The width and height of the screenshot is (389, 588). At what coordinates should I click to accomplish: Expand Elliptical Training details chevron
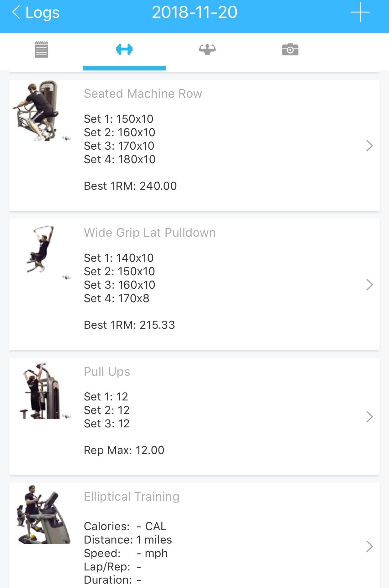(x=369, y=546)
